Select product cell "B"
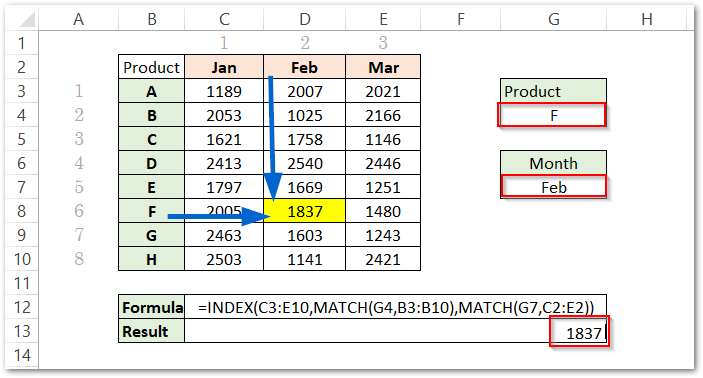Image resolution: width=703 pixels, height=378 pixels. pyautogui.click(x=152, y=115)
